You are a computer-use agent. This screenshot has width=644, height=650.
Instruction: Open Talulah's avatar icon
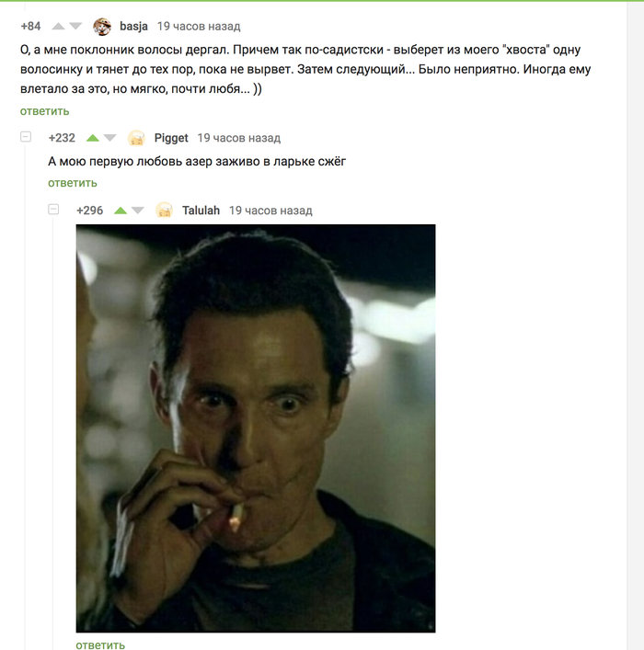[x=164, y=211]
